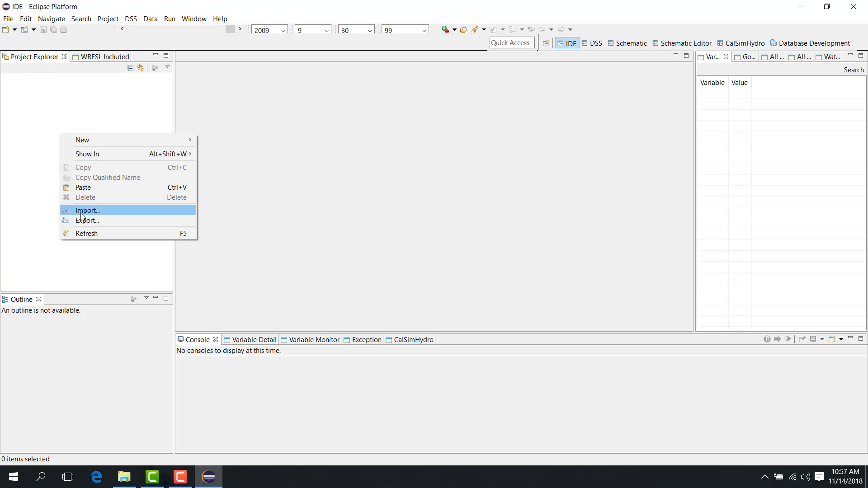Switch to the CalSimHydro bottom tab
The image size is (868, 488).
410,340
